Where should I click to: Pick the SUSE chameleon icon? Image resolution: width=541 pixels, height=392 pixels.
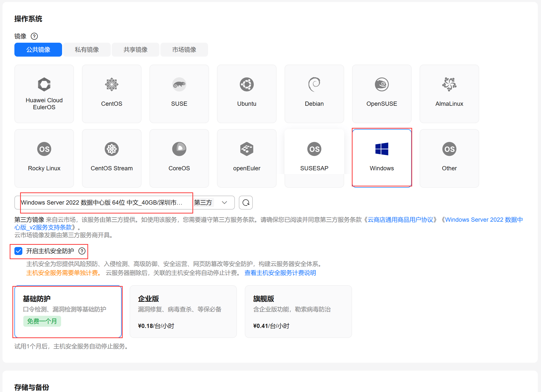click(179, 84)
